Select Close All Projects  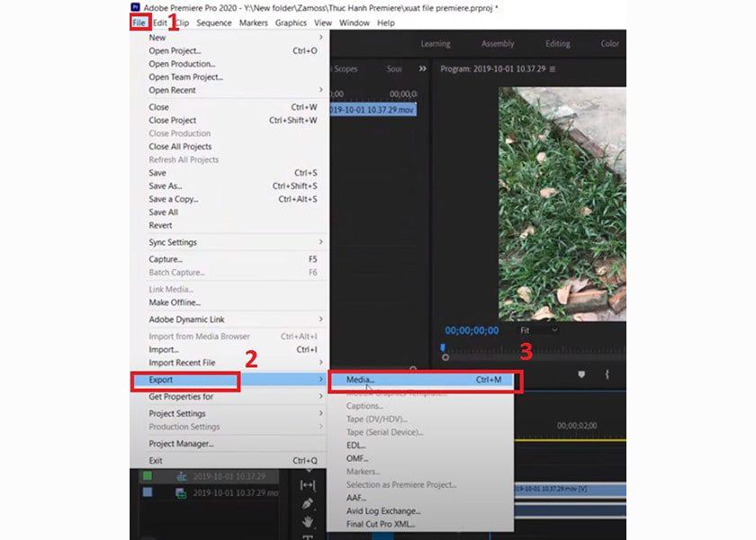click(229, 146)
